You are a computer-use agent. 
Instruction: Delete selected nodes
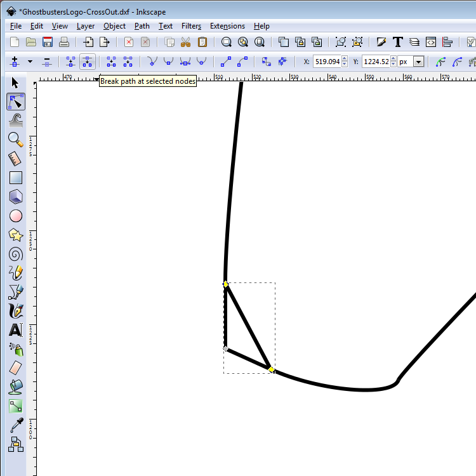[x=47, y=62]
